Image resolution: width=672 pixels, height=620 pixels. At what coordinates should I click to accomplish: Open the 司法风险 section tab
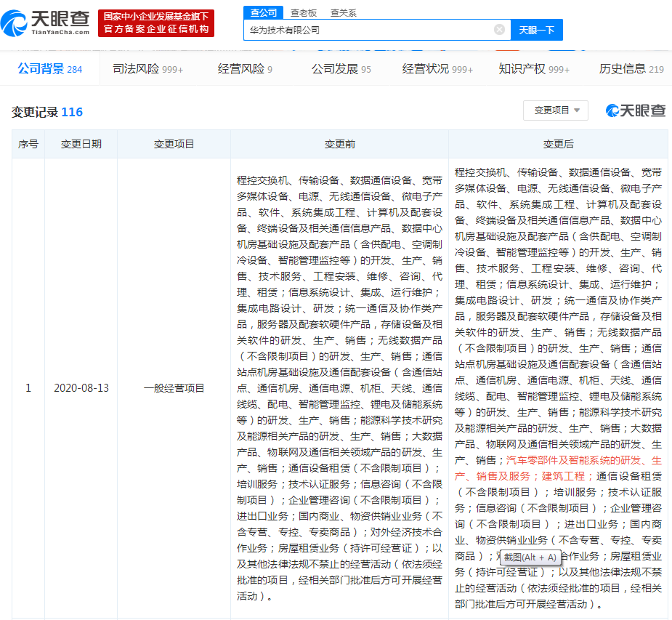(148, 68)
